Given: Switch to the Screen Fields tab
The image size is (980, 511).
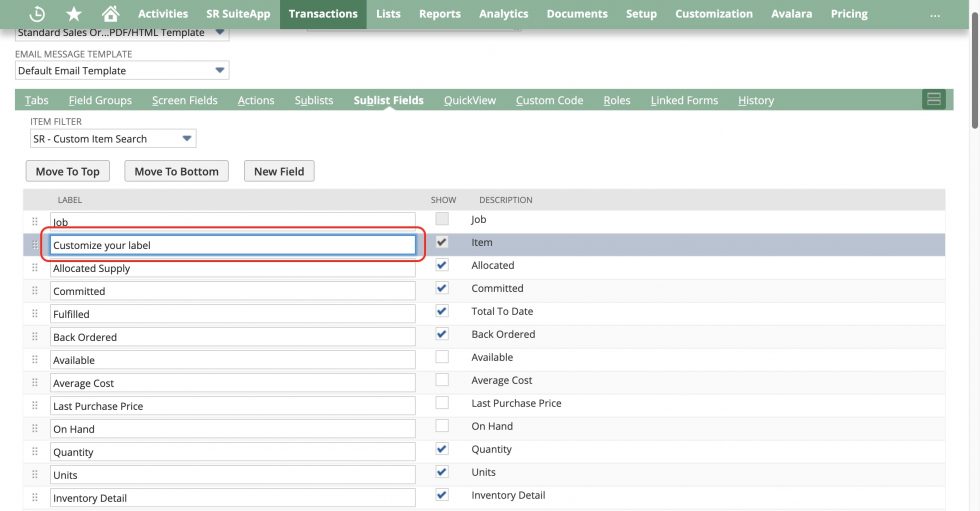Looking at the screenshot, I should pyautogui.click(x=184, y=100).
